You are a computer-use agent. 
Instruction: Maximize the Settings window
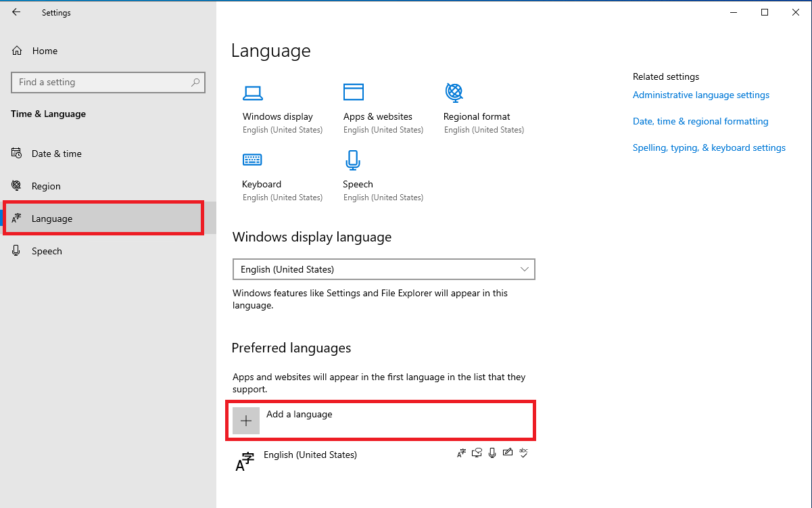(x=765, y=12)
